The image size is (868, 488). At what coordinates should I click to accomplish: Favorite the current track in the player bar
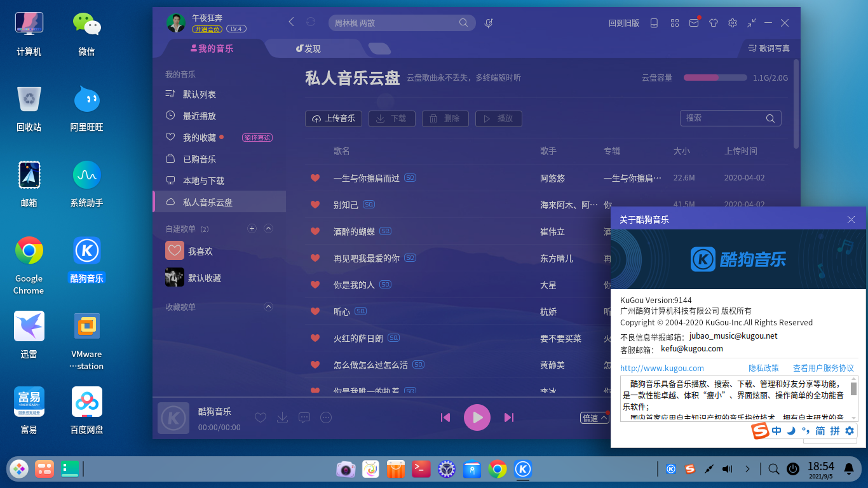pos(261,417)
